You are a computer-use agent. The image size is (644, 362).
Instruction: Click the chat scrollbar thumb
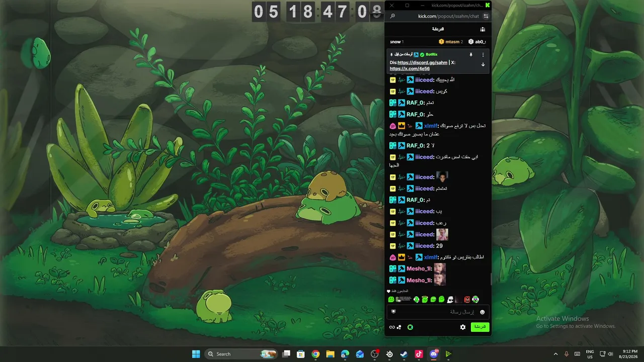[x=491, y=279]
